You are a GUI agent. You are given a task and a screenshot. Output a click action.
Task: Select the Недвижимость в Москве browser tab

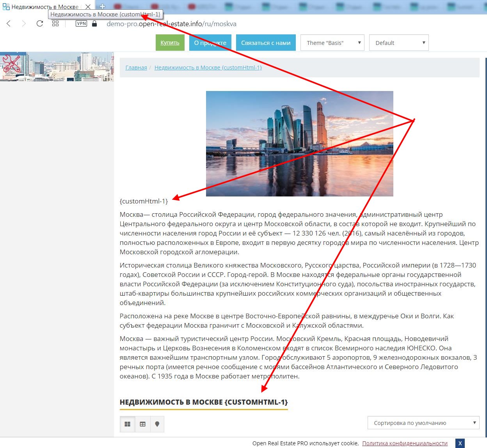(48, 7)
